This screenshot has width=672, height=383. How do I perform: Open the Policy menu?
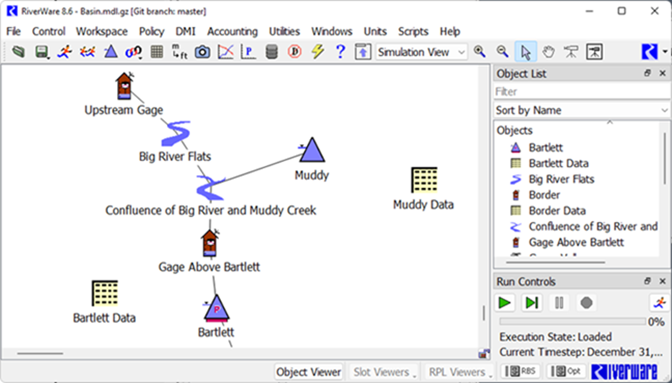coord(151,31)
